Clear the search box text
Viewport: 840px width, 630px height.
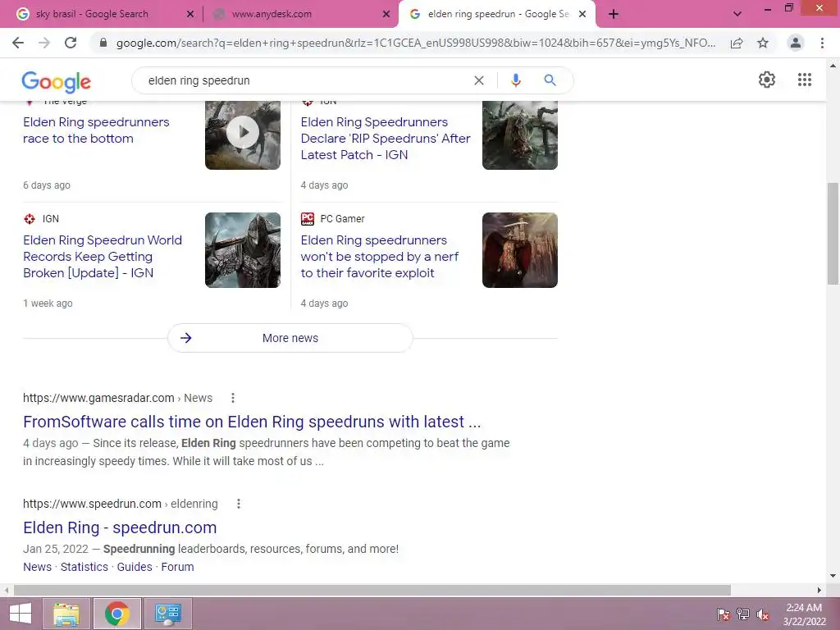click(479, 80)
